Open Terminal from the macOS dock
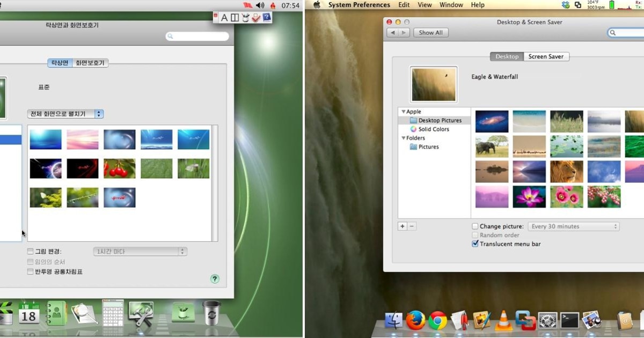This screenshot has width=644, height=338. click(569, 320)
